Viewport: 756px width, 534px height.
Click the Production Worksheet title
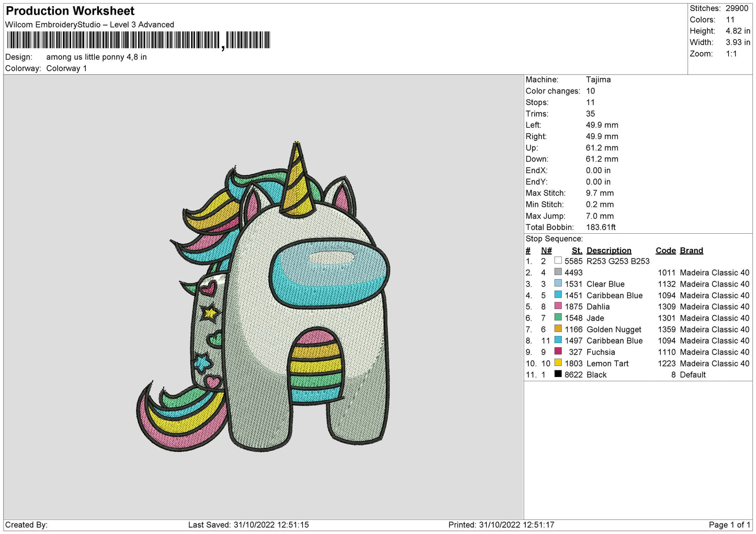70,11
